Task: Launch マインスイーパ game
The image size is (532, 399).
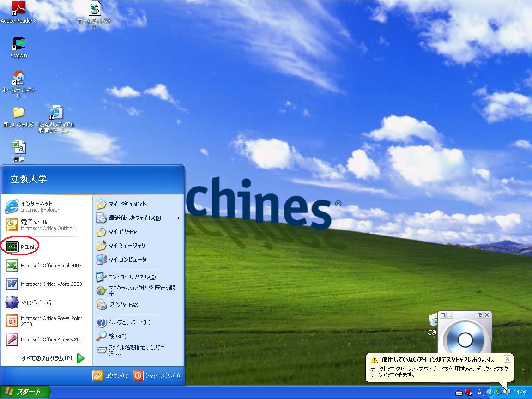Action: (x=47, y=302)
